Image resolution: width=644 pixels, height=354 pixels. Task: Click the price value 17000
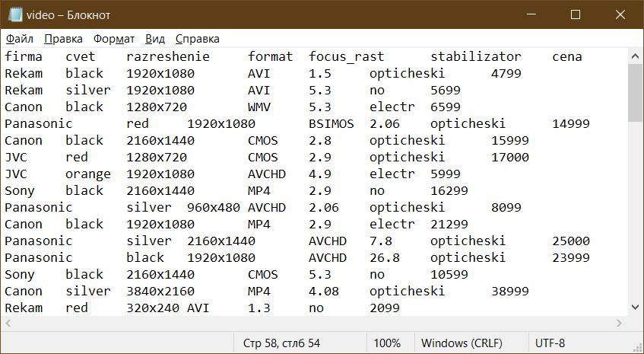(510, 157)
